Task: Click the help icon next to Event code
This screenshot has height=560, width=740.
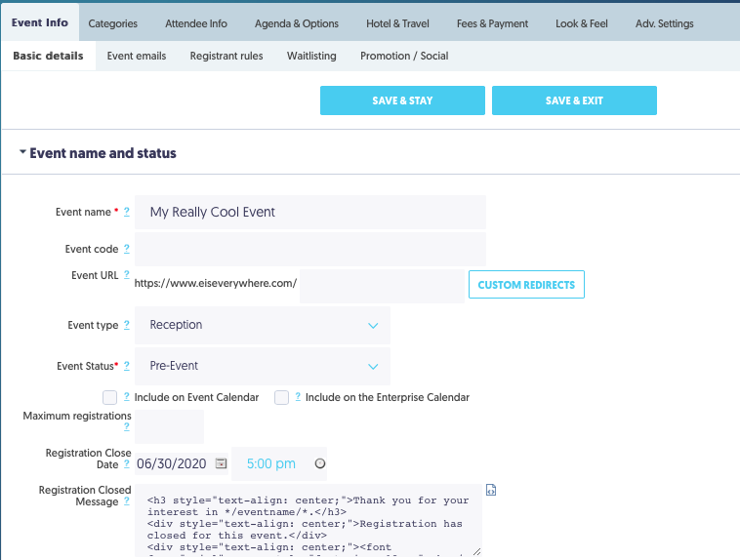Action: click(126, 249)
